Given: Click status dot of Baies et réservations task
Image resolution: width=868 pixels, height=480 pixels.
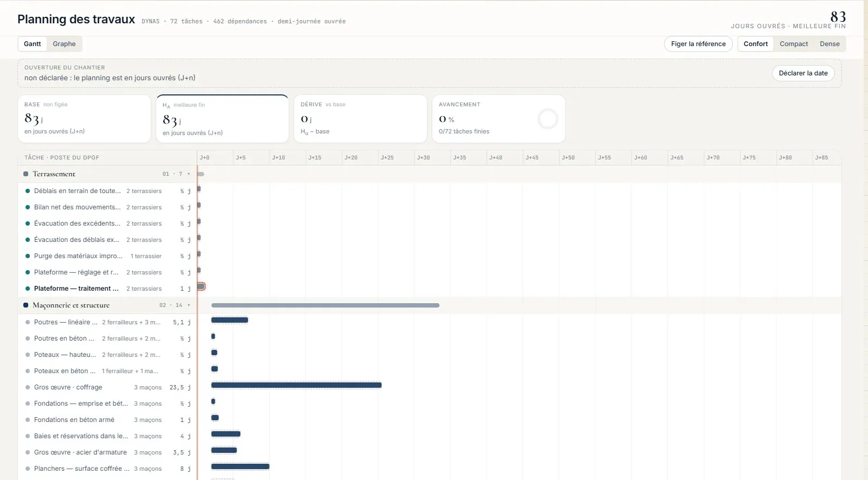Looking at the screenshot, I should [28, 436].
